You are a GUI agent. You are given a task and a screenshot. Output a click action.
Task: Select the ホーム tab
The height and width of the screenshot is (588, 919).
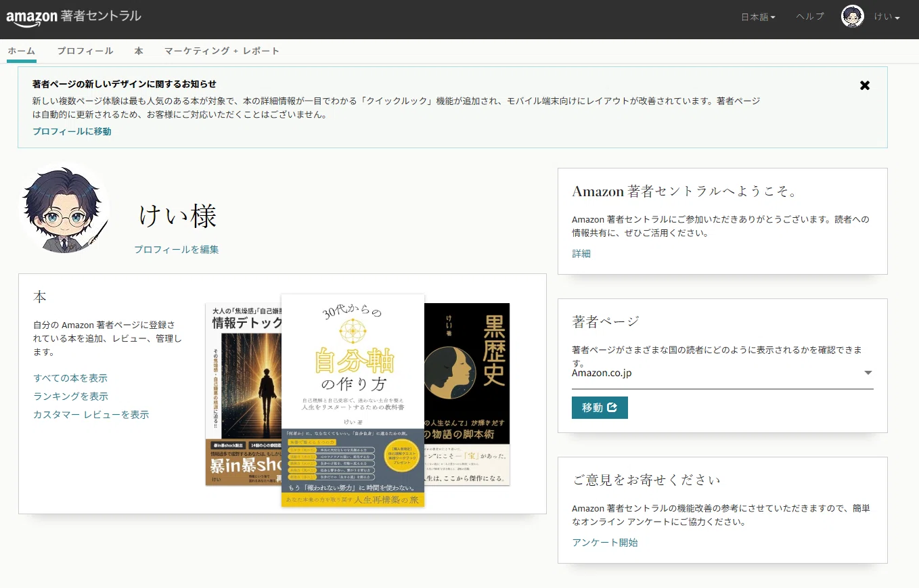click(22, 51)
